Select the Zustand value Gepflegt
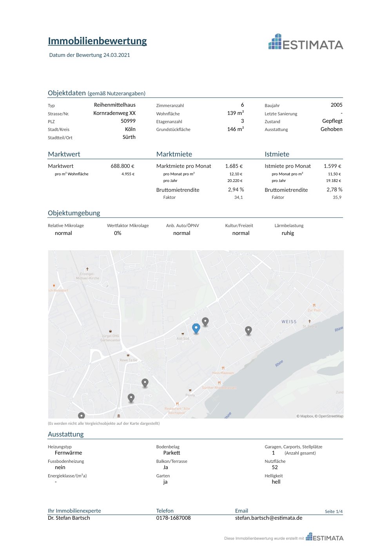Image resolution: width=392 pixels, height=555 pixels. pyautogui.click(x=332, y=121)
